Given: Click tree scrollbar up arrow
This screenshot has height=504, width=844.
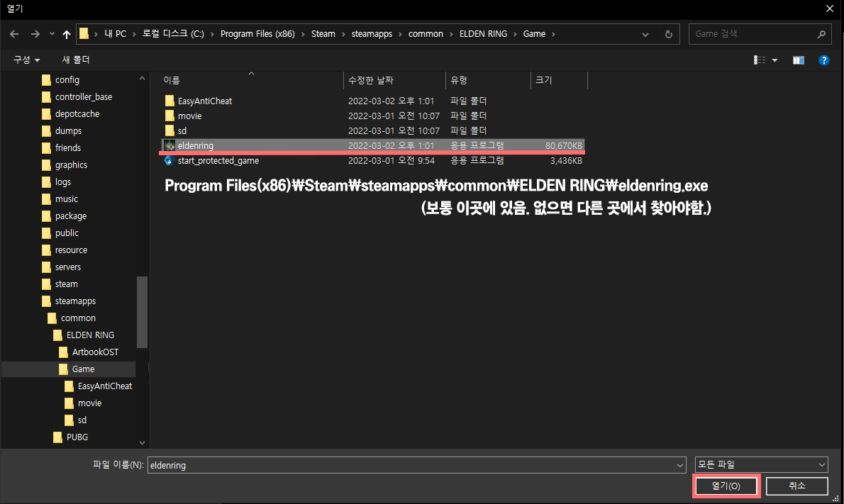Looking at the screenshot, I should pyautogui.click(x=142, y=79).
